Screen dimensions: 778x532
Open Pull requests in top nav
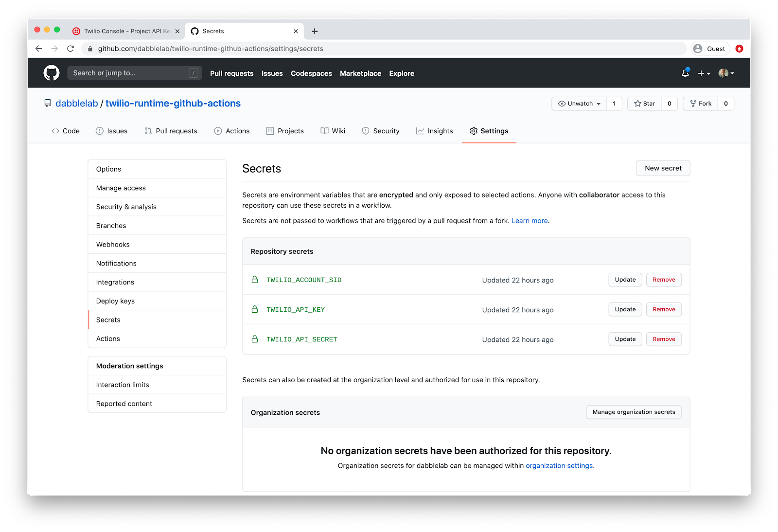click(x=231, y=73)
